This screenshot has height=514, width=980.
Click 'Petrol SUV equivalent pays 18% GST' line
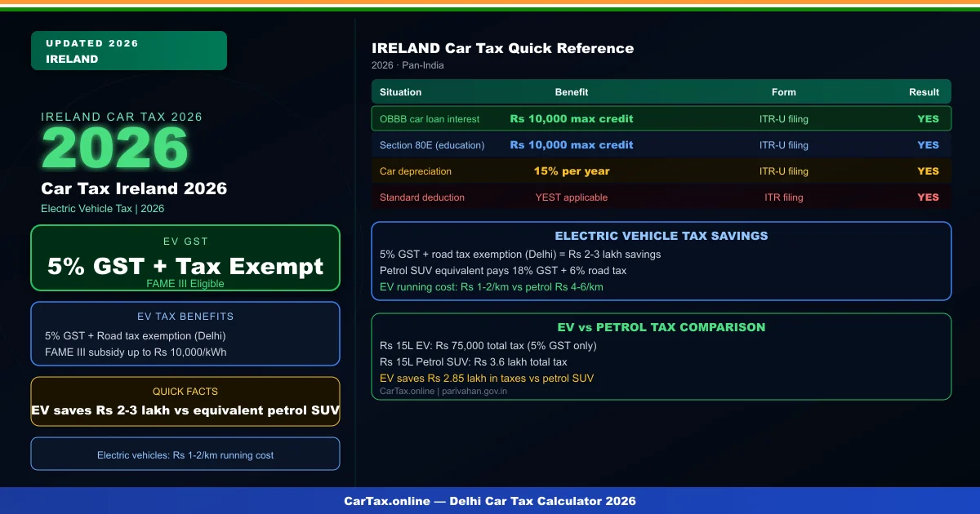[x=503, y=270]
